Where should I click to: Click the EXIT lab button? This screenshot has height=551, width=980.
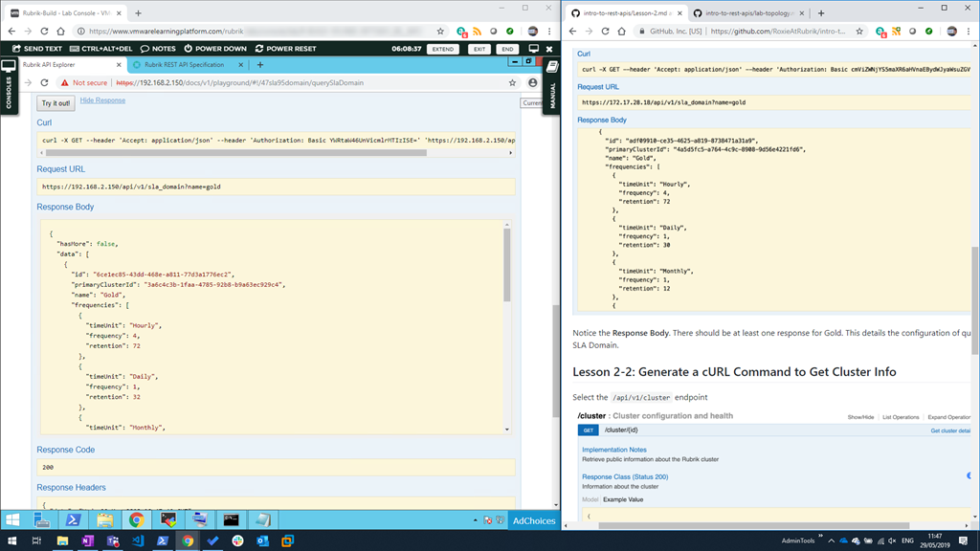click(x=479, y=49)
